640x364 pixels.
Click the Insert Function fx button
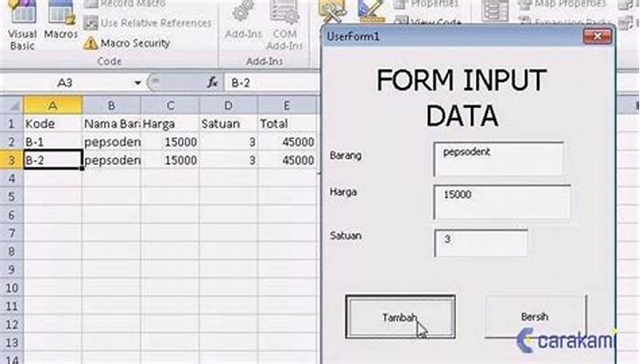(212, 83)
